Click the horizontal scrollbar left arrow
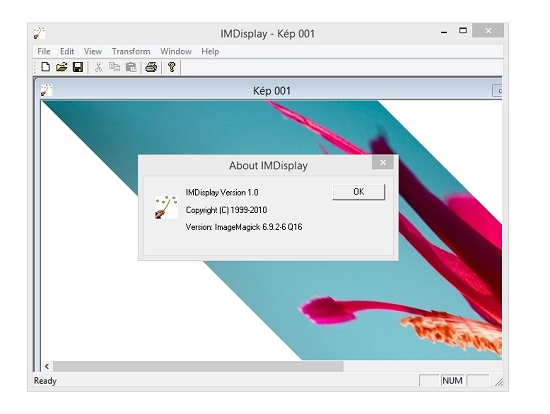Screen dimensions: 550x414 (x=47, y=367)
